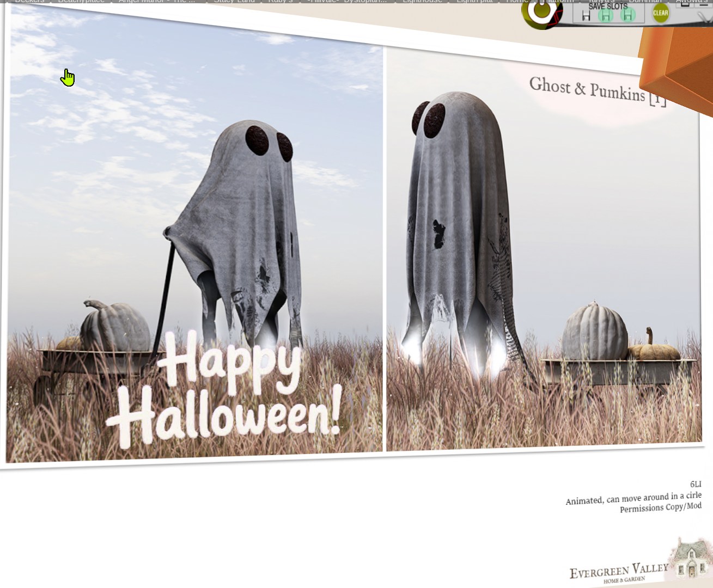Image resolution: width=713 pixels, height=588 pixels.
Task: Open the Beckers favorite landmark
Action: tap(29, 2)
